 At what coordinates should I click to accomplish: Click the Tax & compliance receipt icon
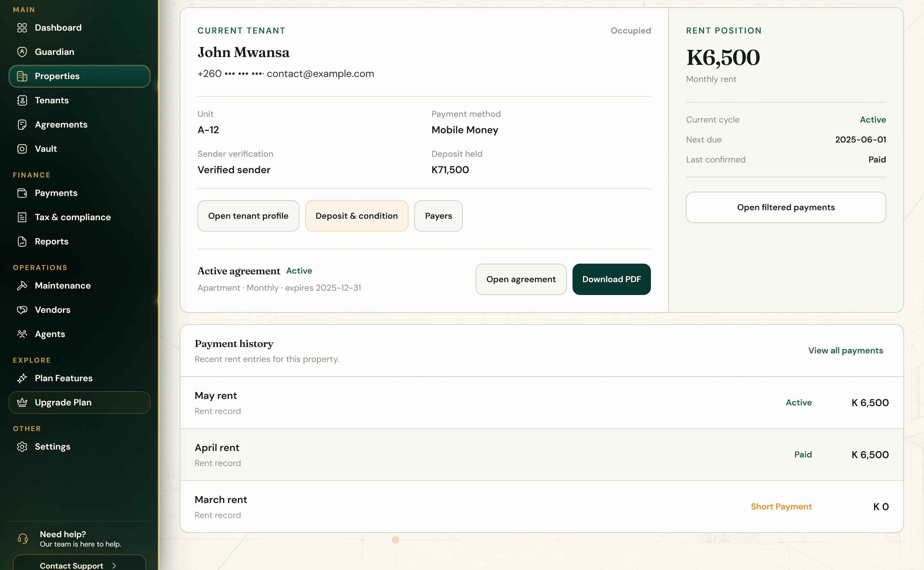[x=22, y=217]
